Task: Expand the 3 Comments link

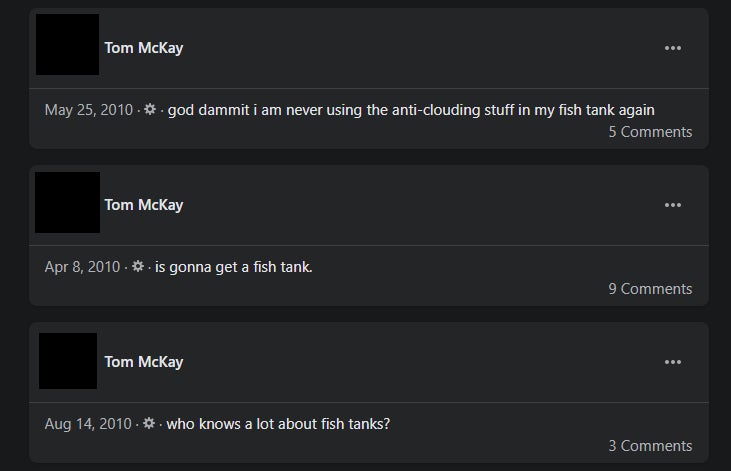Action: pyautogui.click(x=650, y=446)
